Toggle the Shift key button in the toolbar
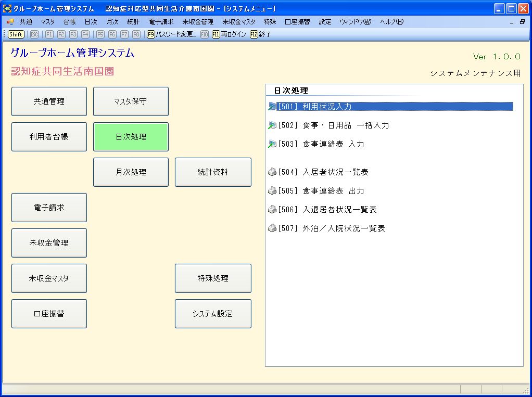532x397 pixels. (x=16, y=34)
